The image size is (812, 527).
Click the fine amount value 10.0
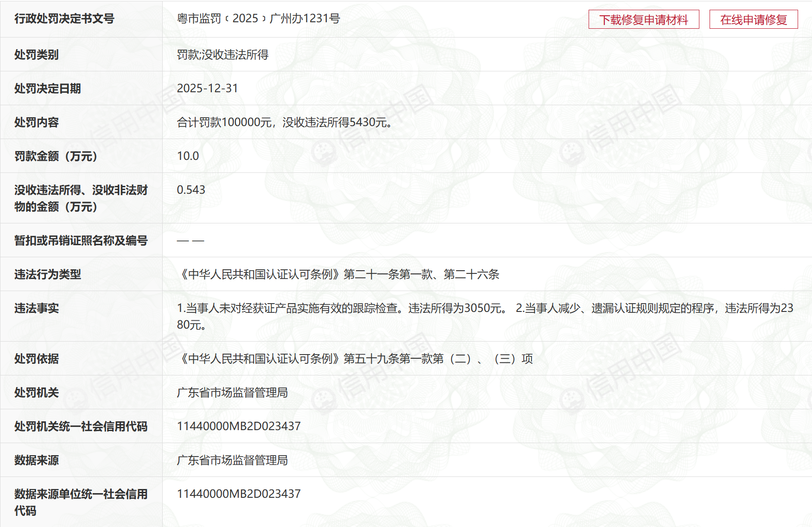[188, 156]
